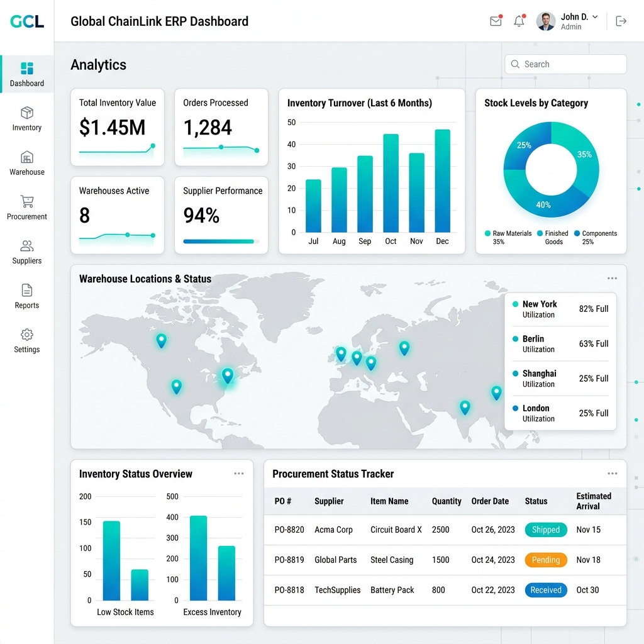Screen dimensions: 644x644
Task: Click the Acma Corp supplier cell
Action: (x=333, y=530)
